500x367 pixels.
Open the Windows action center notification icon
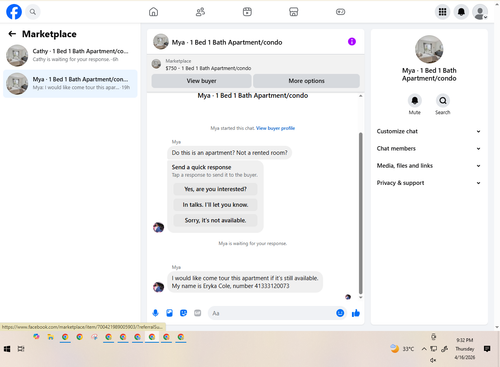pyautogui.click(x=487, y=349)
